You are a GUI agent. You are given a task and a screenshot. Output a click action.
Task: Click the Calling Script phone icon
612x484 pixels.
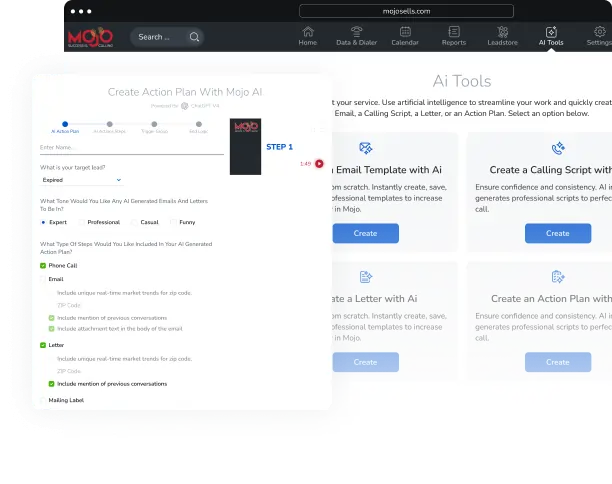[x=558, y=148]
